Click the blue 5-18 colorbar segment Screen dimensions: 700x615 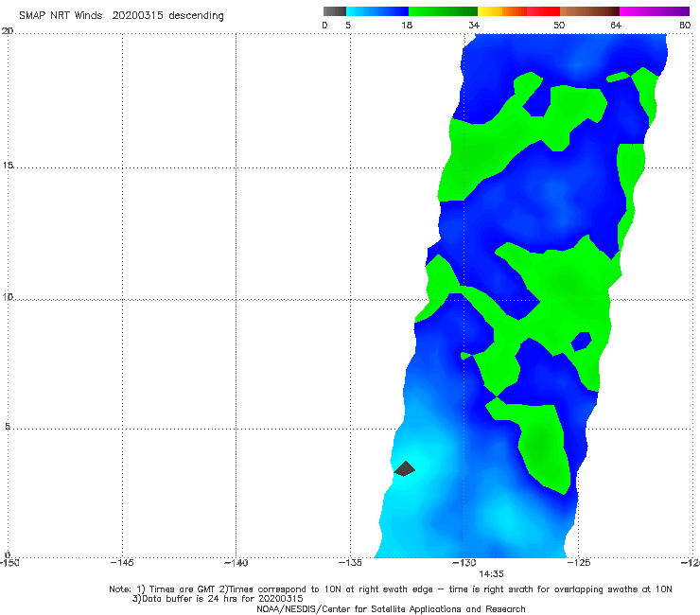pos(377,11)
